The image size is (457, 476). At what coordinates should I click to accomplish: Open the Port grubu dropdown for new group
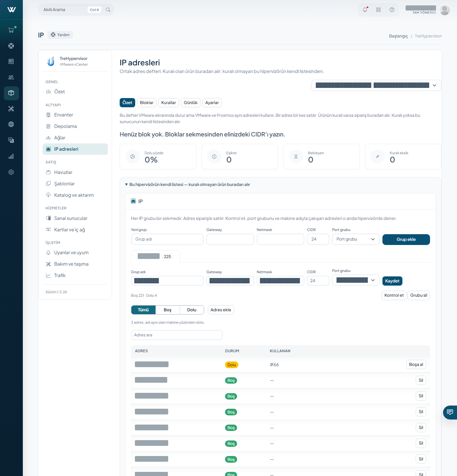[356, 239]
